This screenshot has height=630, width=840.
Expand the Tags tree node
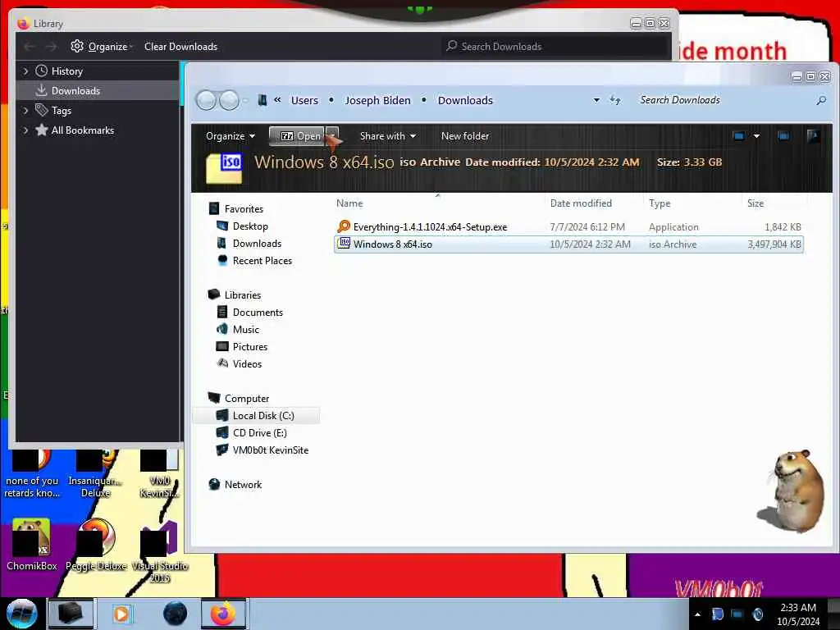[x=25, y=111]
